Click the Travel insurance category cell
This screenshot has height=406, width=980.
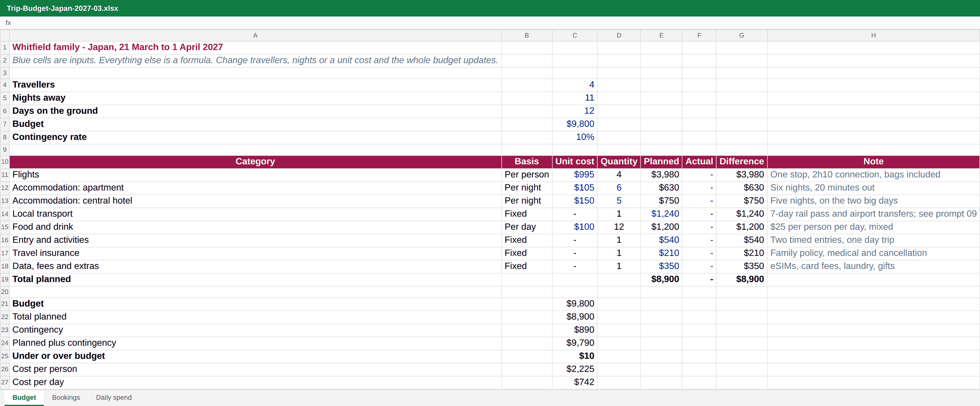click(255, 253)
